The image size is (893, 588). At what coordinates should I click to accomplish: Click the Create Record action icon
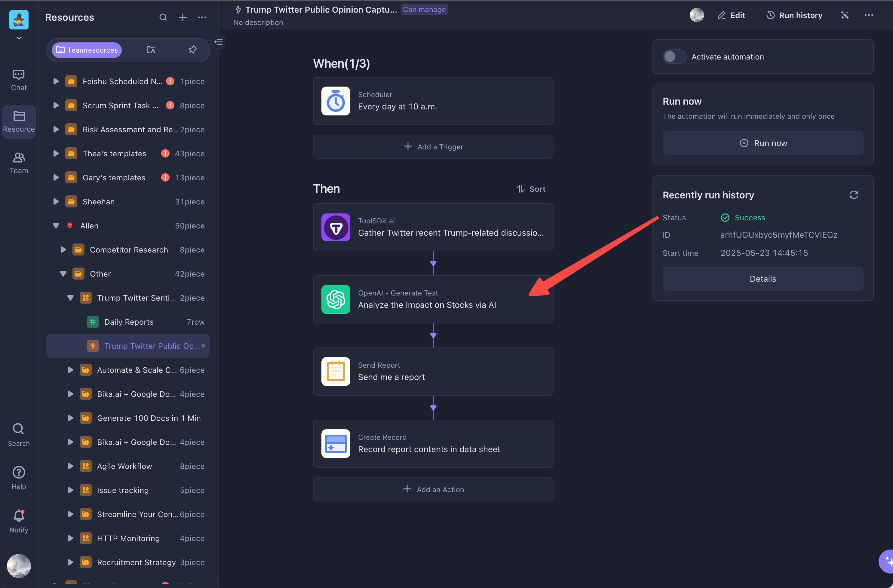[x=336, y=443]
